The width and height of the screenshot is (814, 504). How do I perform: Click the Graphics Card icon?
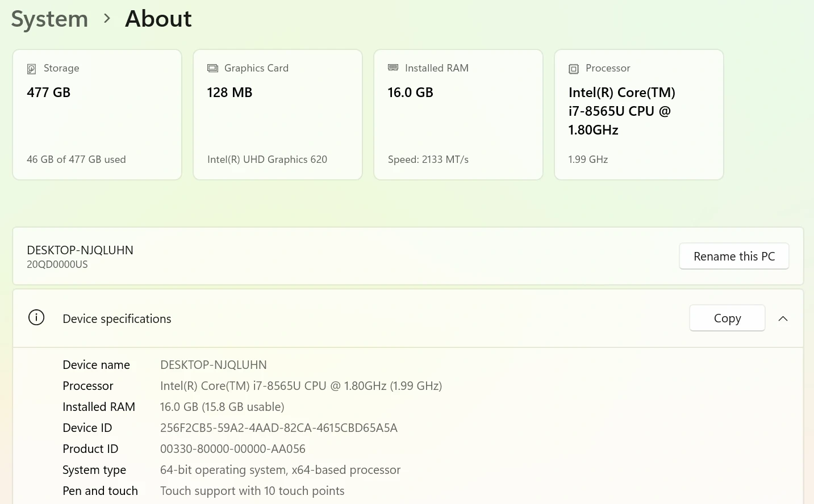(x=212, y=68)
